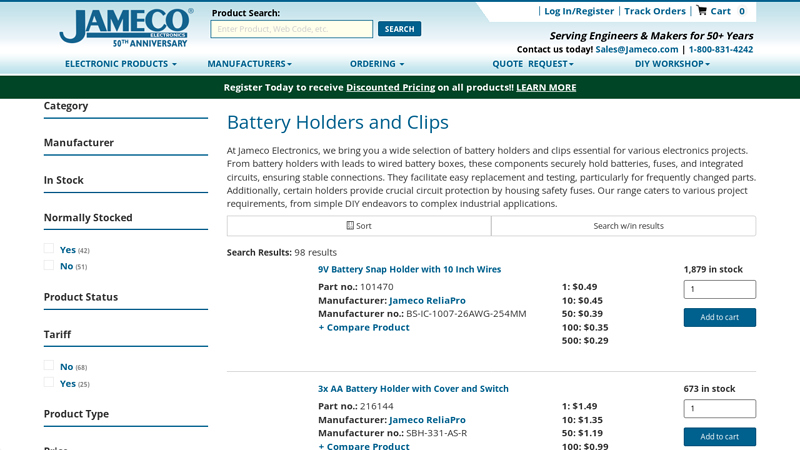Click the Sort icon button
The height and width of the screenshot is (450, 800).
pyautogui.click(x=359, y=226)
